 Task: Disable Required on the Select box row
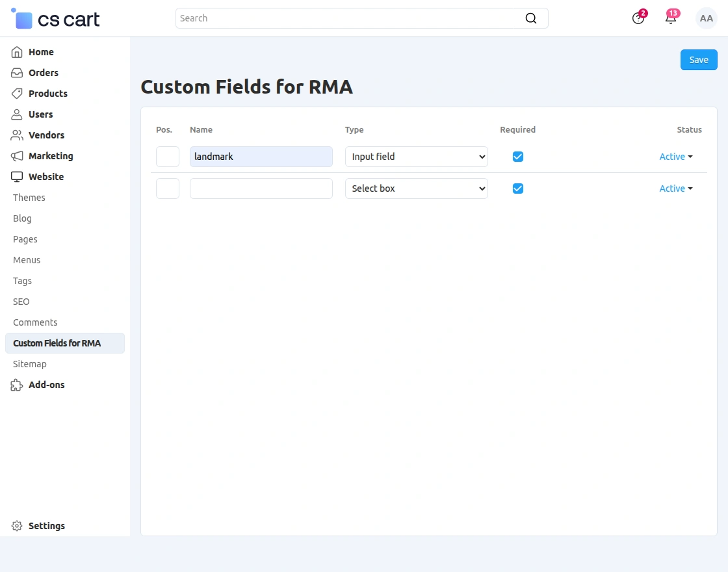point(518,188)
